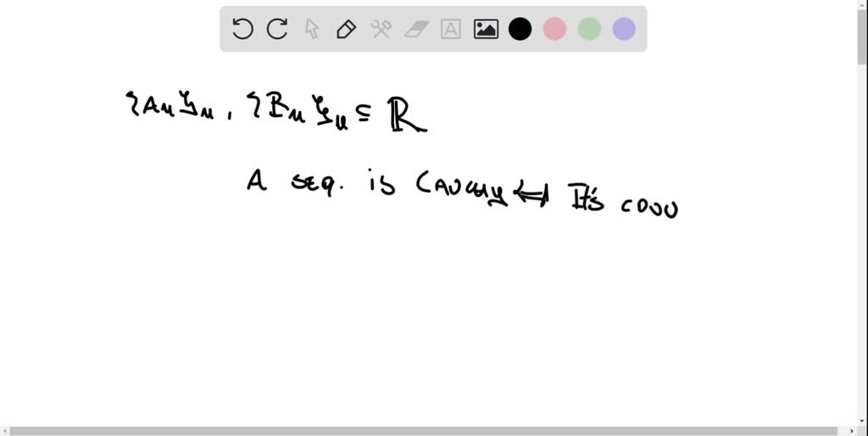Viewport: 868px width, 436px height.
Task: Click the redo arrow icon
Action: (x=277, y=29)
